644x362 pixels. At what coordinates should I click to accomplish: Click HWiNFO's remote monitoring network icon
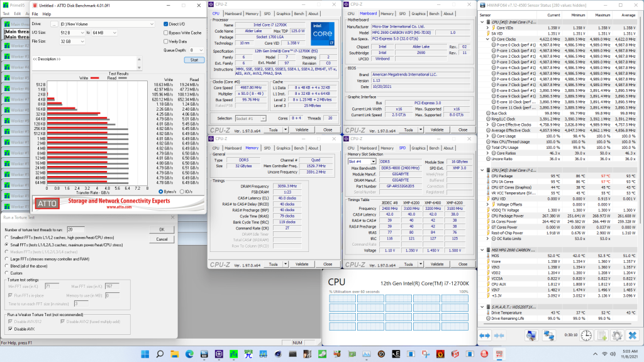tap(548, 335)
